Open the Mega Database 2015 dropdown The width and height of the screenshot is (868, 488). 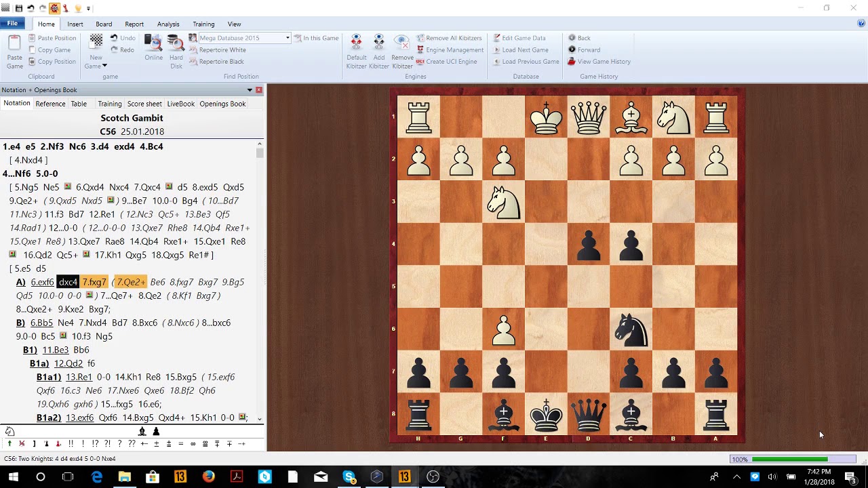pos(288,38)
